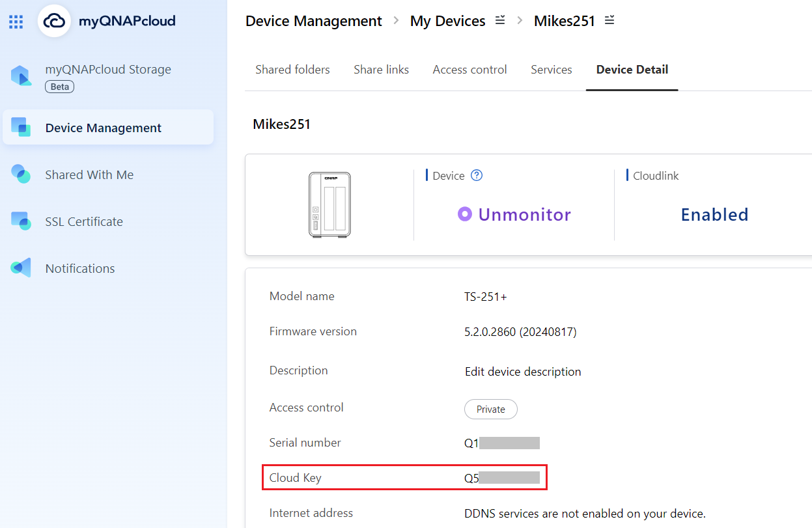Click the Private access control badge
Screen dimensions: 812x528
click(x=490, y=409)
